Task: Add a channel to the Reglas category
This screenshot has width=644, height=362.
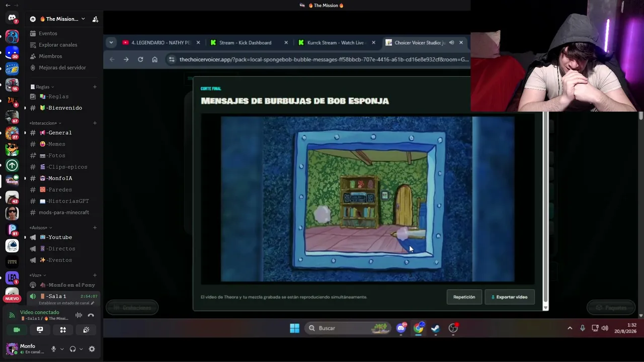Action: [x=95, y=87]
